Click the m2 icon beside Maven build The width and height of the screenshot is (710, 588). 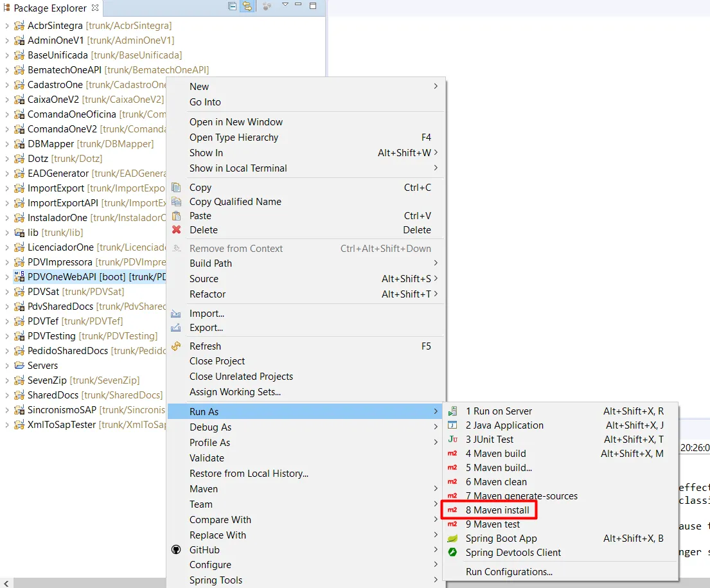(452, 454)
